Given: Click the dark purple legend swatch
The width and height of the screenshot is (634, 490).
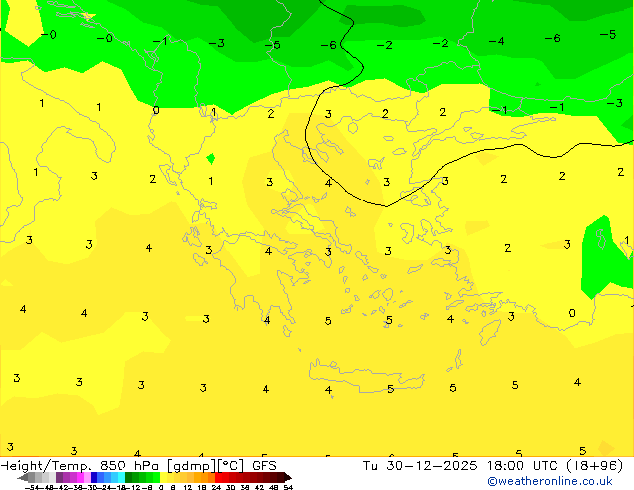Looking at the screenshot, I should [59, 478].
